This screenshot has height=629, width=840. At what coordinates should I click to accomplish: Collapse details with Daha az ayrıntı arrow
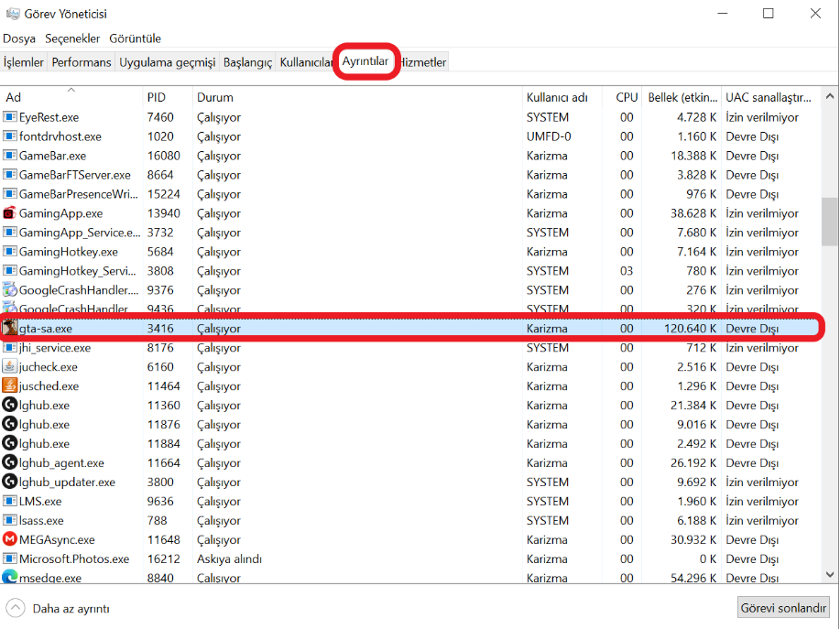[16, 608]
